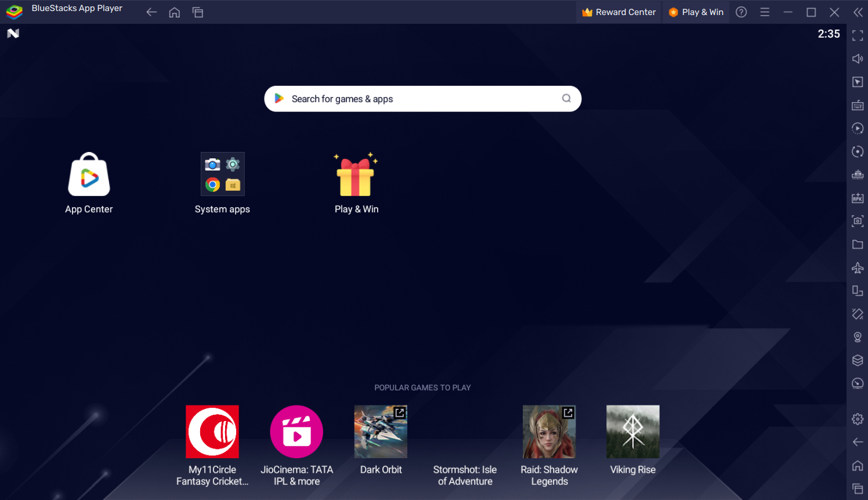This screenshot has height=500, width=868.
Task: Open Reward Center in title bar
Action: (619, 12)
